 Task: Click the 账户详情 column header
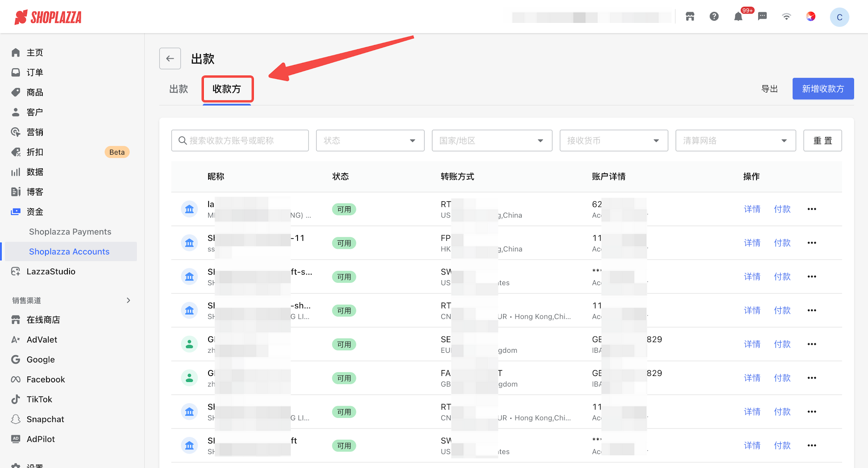point(609,177)
